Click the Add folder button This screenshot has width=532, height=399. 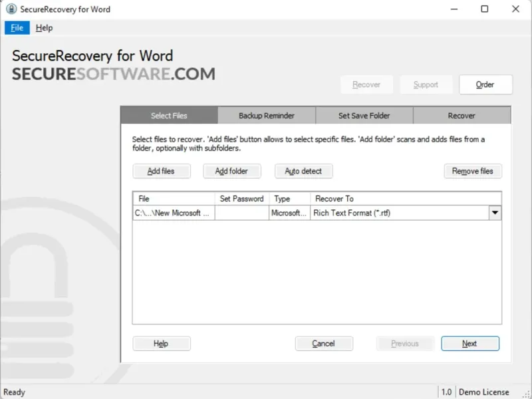click(231, 171)
